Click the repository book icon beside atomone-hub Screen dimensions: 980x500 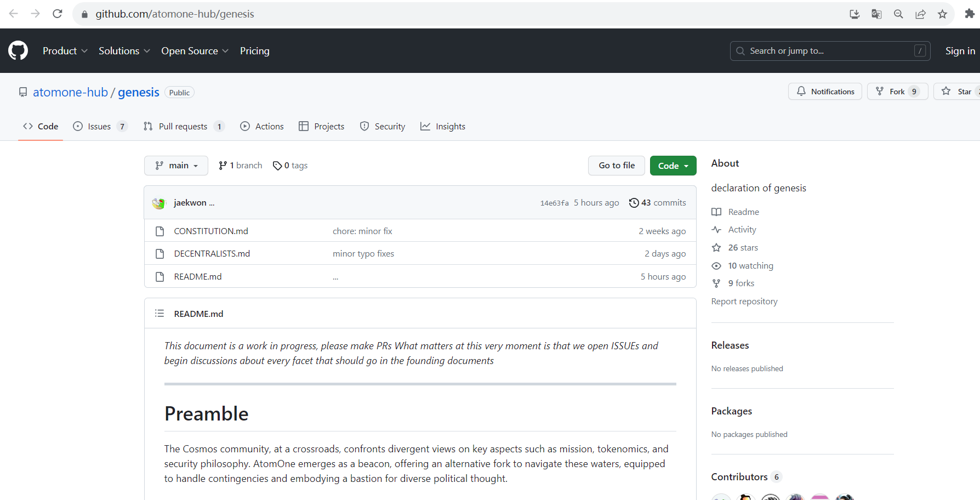click(x=23, y=92)
